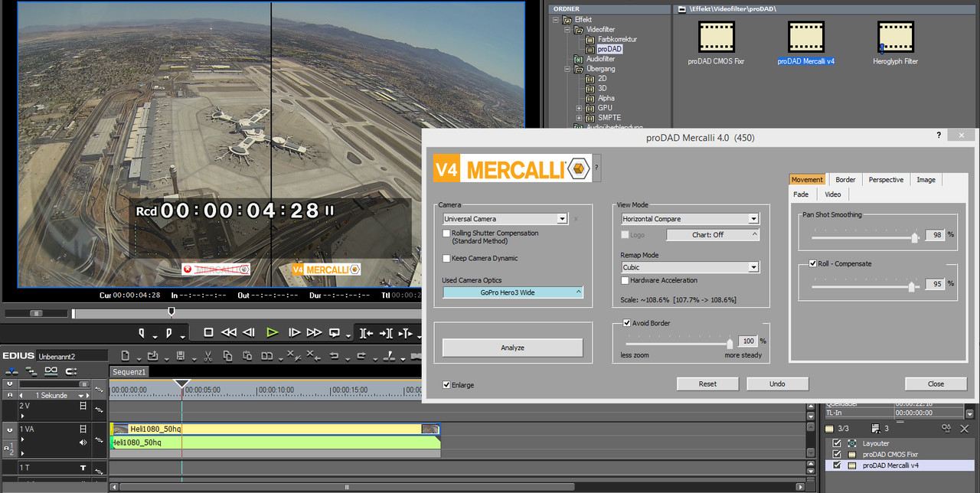Enable Hardware Acceleration checkbox
This screenshot has height=493, width=980.
(625, 280)
